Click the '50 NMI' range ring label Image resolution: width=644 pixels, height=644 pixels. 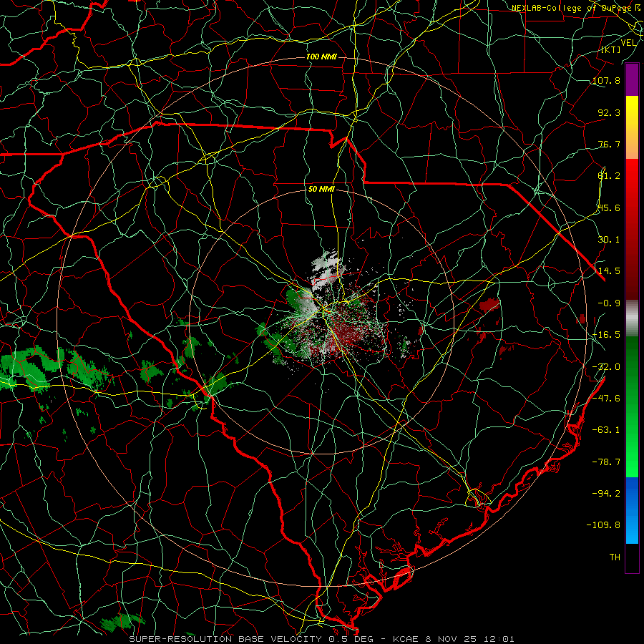click(x=321, y=189)
